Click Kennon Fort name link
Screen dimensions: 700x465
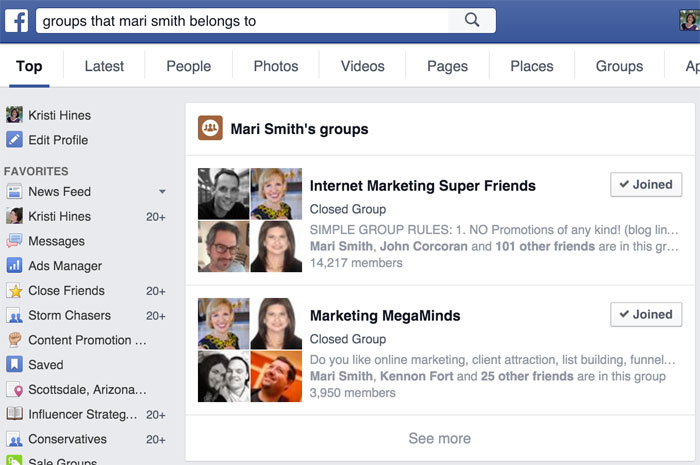tap(417, 376)
